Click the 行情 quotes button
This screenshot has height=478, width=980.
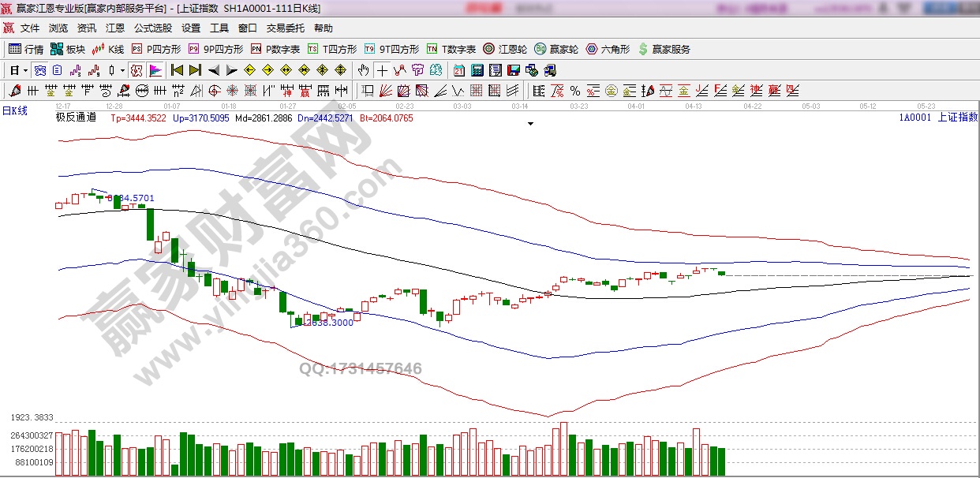point(26,49)
